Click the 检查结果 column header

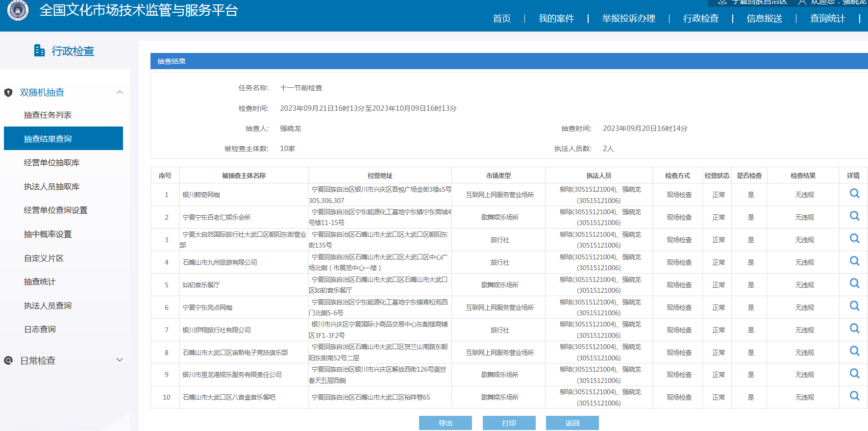tap(803, 176)
